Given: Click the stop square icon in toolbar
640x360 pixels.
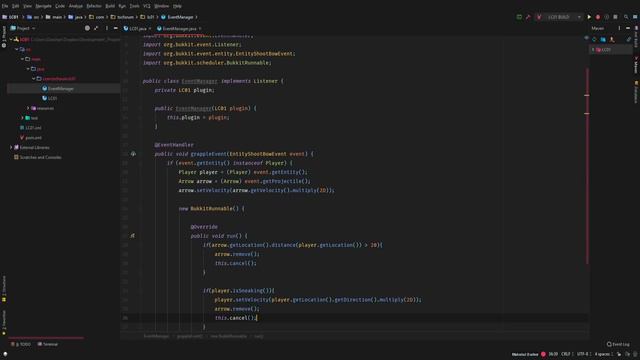Looking at the screenshot, I should click(616, 17).
